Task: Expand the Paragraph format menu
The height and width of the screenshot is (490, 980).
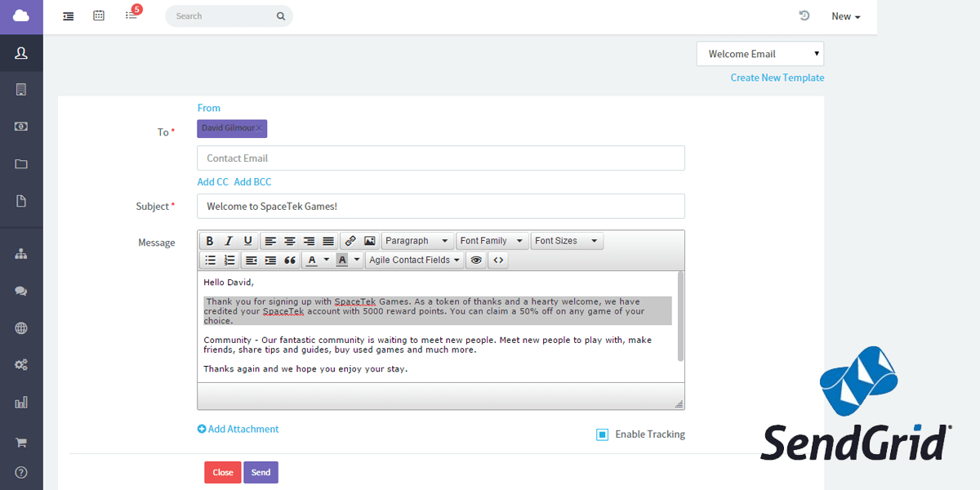Action: [416, 240]
